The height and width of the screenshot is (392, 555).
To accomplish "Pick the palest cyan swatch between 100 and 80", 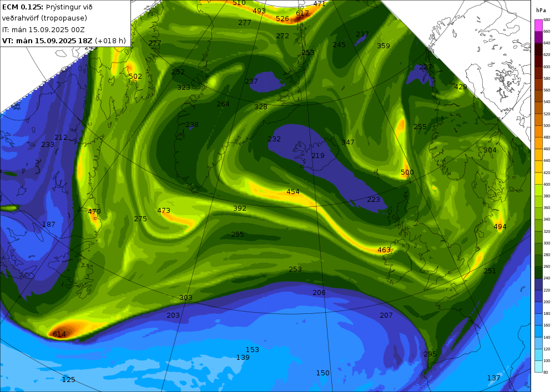I will click(538, 366).
